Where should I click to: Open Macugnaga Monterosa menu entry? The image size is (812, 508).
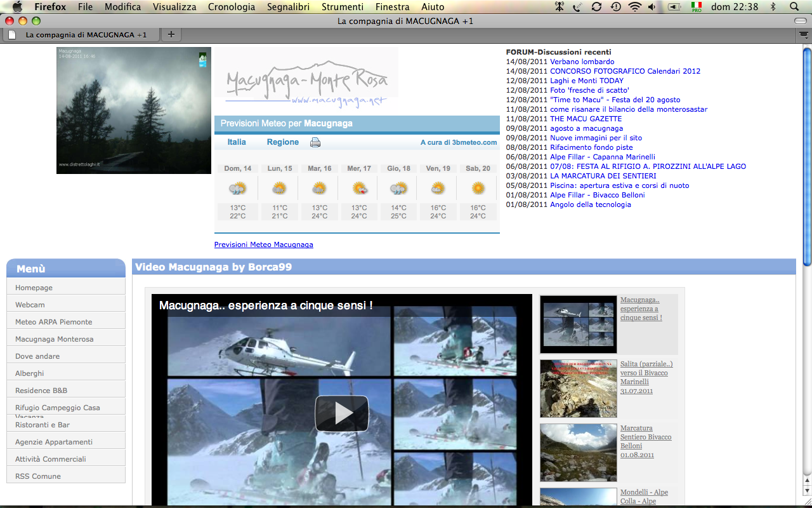coord(66,339)
